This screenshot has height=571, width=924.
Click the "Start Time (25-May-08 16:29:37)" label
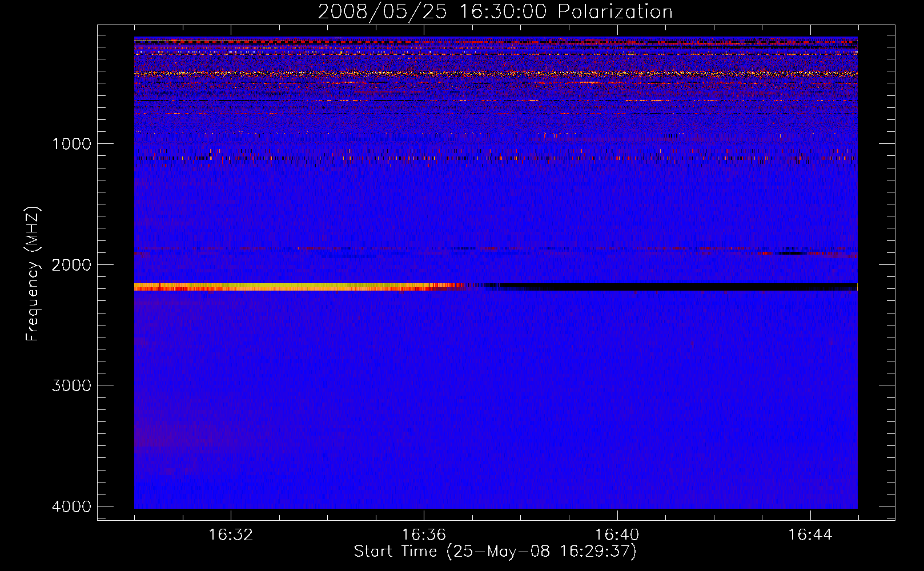click(495, 552)
